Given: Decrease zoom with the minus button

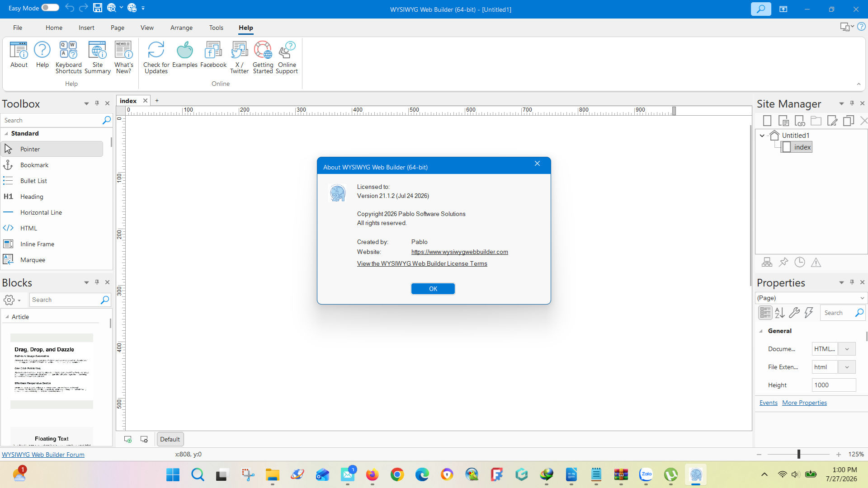Looking at the screenshot, I should coord(759,455).
